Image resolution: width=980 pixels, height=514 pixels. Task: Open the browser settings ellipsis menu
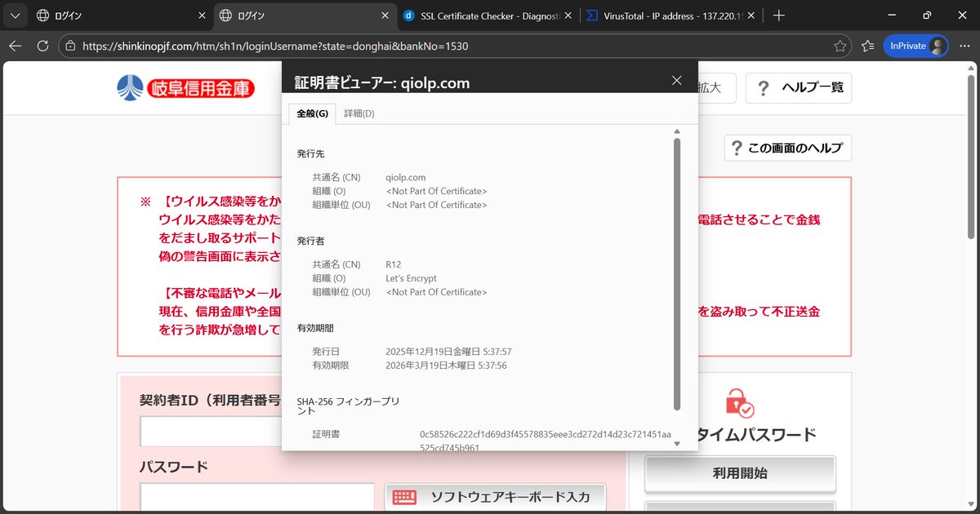click(965, 47)
